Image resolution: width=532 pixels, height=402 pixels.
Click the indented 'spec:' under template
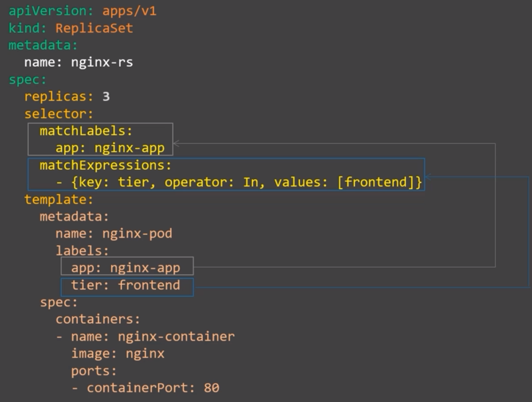pyautogui.click(x=59, y=302)
